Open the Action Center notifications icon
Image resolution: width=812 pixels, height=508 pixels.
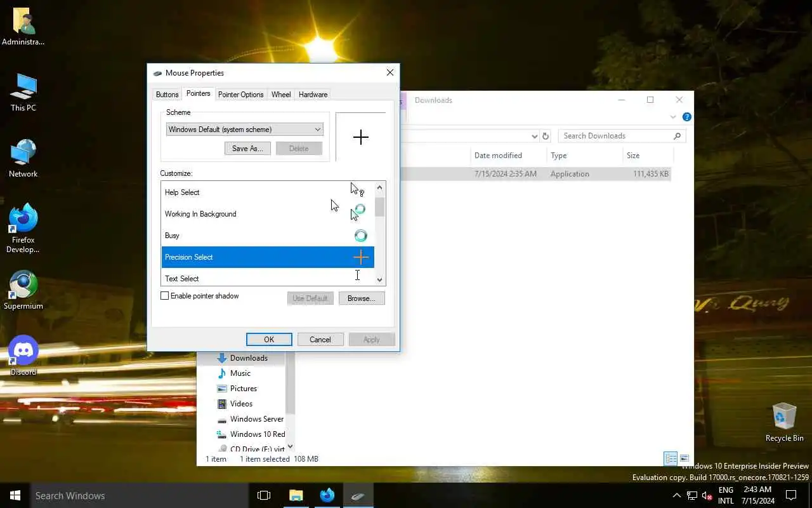coord(791,495)
